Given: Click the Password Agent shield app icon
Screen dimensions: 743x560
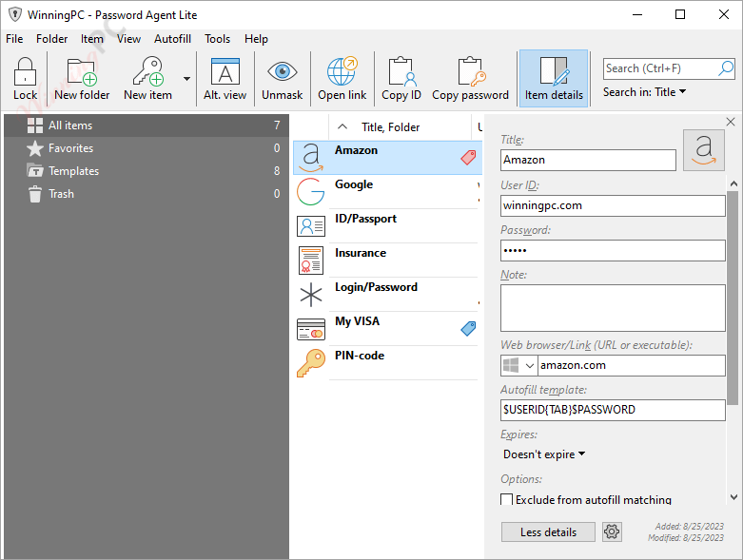Looking at the screenshot, I should point(15,14).
